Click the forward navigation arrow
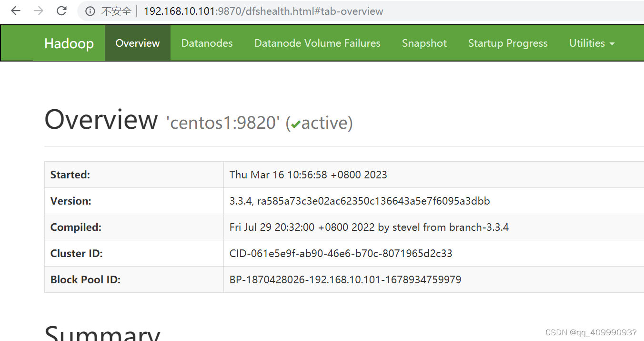This screenshot has width=644, height=341. [x=39, y=11]
